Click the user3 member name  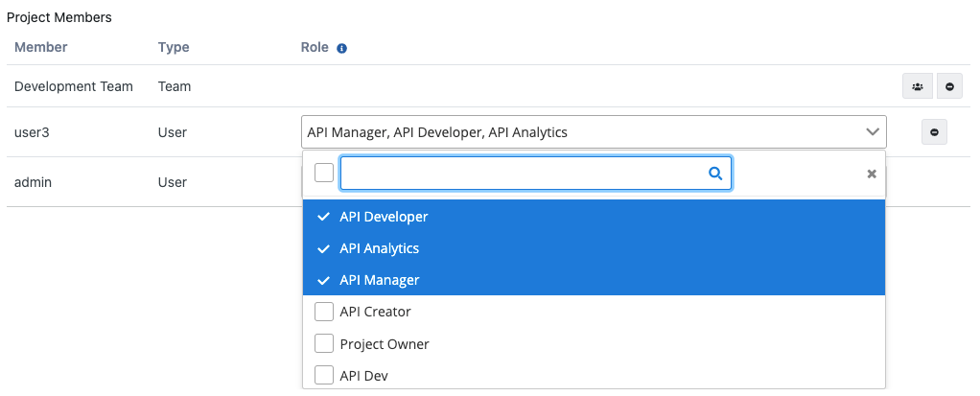point(32,132)
